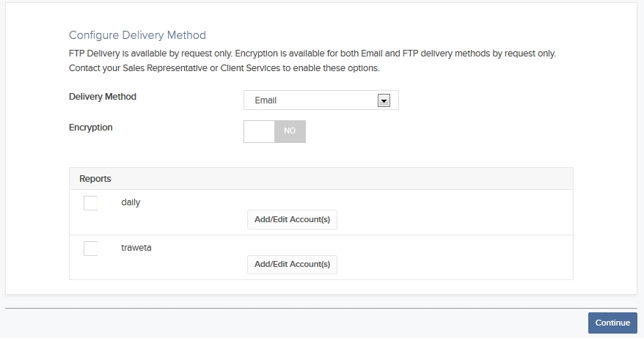Click the Encryption field label
The image size is (644, 338).
pyautogui.click(x=90, y=128)
